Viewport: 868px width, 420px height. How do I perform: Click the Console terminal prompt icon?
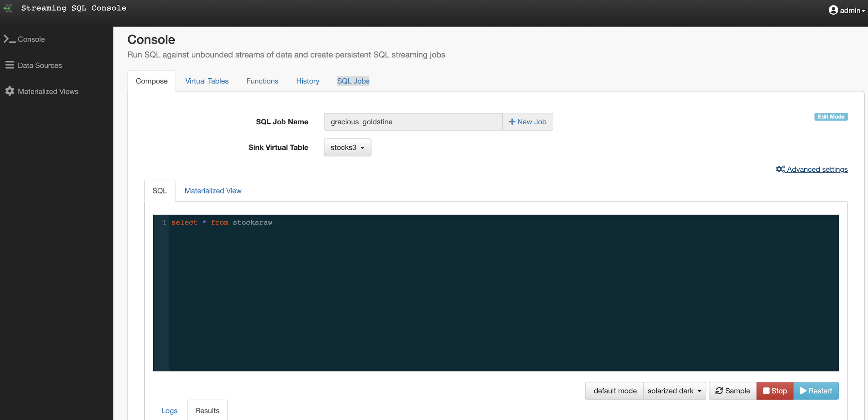[9, 39]
